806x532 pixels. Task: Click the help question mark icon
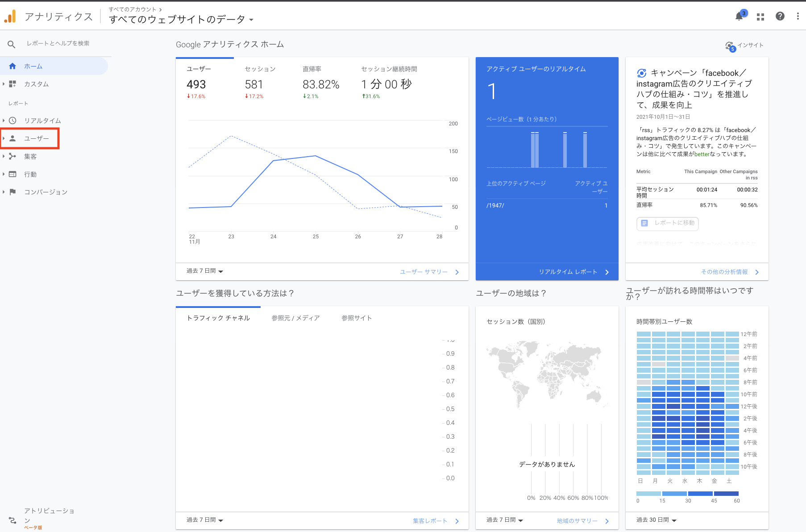780,17
